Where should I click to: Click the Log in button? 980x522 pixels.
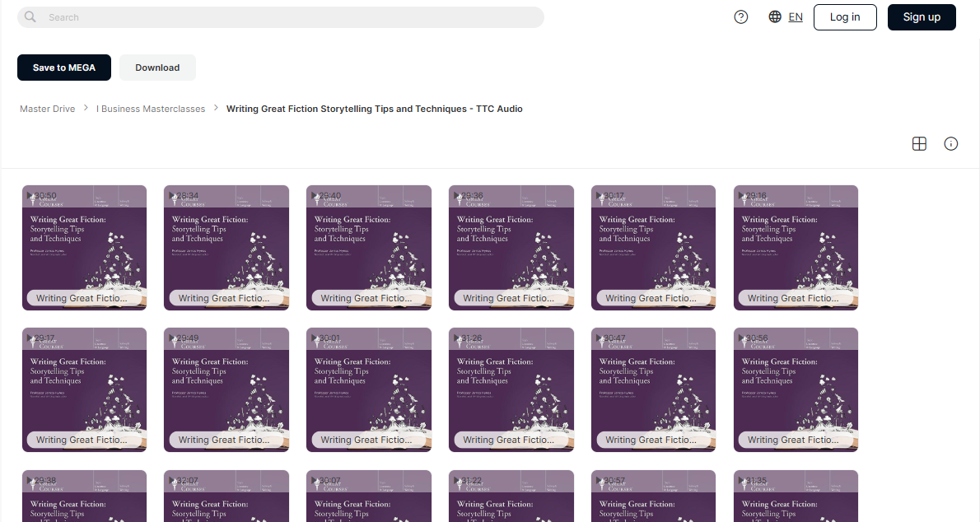tap(845, 17)
